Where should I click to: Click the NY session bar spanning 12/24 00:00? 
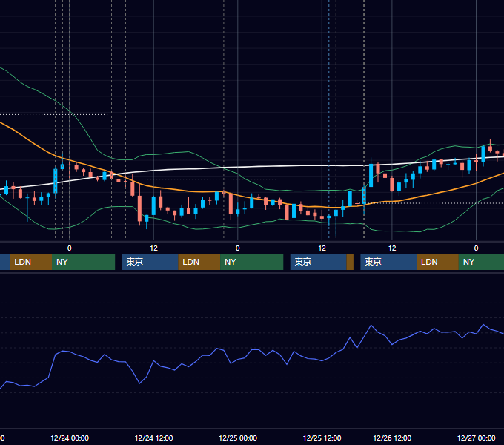pyautogui.click(x=83, y=262)
